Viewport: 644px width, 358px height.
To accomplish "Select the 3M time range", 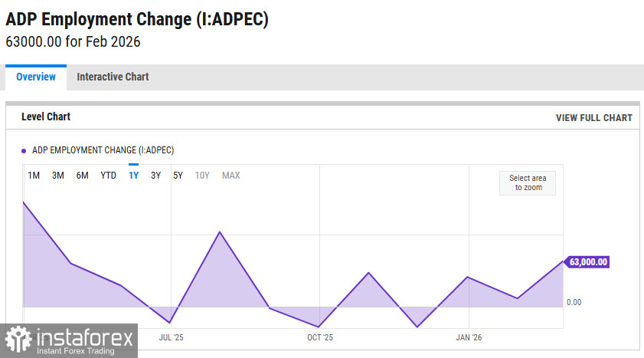I will [58, 176].
